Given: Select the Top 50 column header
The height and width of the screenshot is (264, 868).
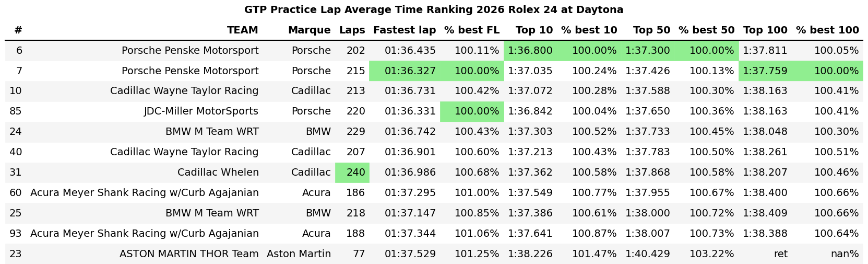Looking at the screenshot, I should click(651, 30).
